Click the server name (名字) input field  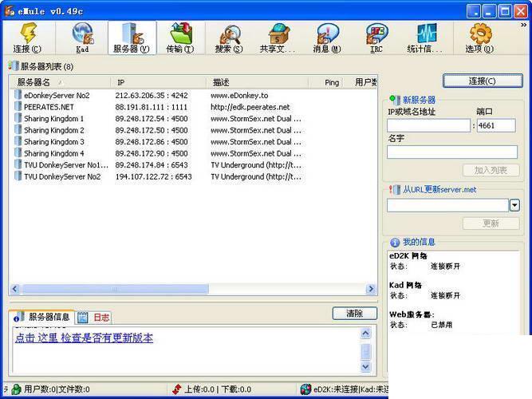pos(452,152)
